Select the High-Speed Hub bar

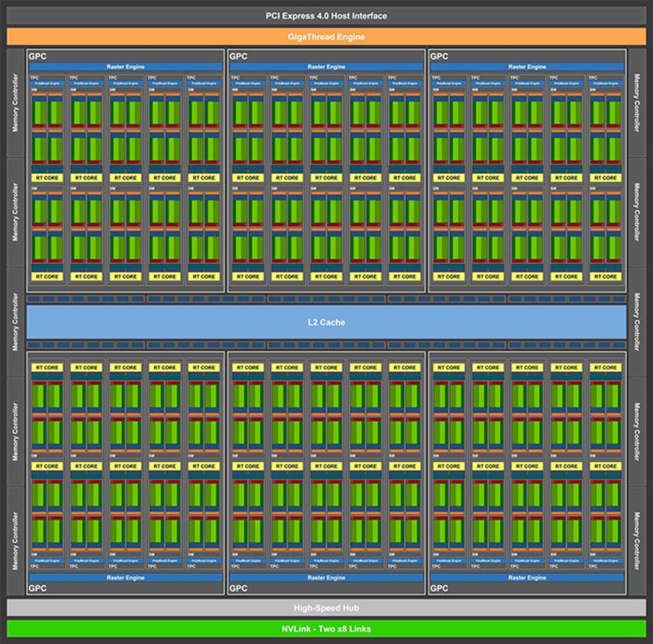[x=326, y=608]
